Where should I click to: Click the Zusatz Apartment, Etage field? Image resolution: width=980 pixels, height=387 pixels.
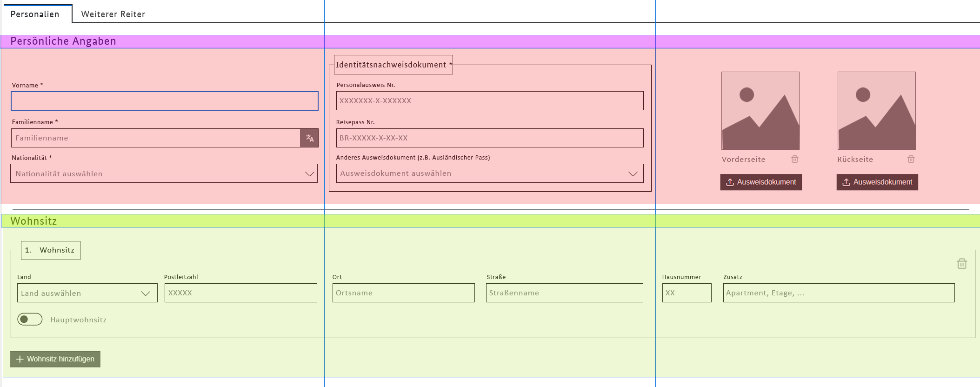point(839,293)
